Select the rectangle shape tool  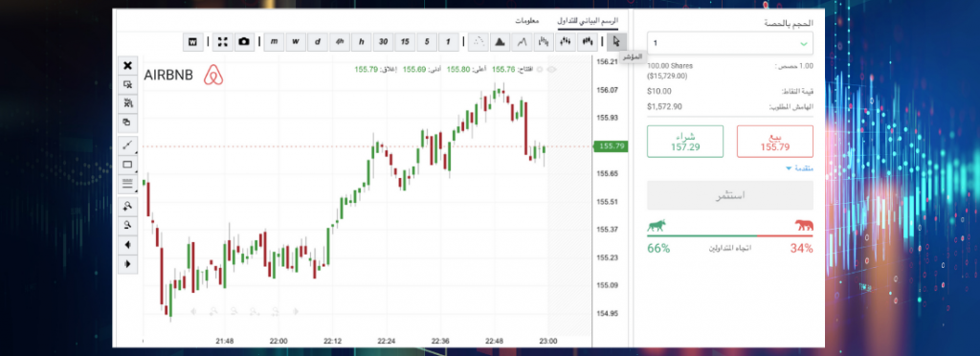click(127, 165)
